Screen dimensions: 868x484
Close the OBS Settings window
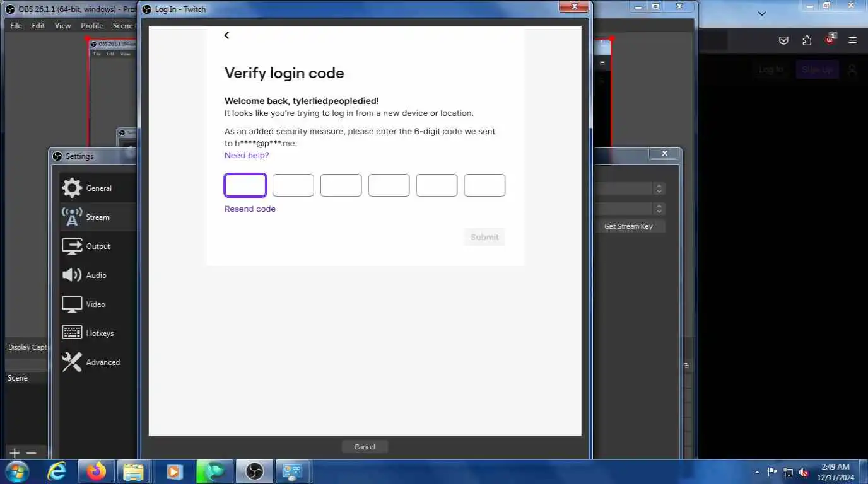664,153
